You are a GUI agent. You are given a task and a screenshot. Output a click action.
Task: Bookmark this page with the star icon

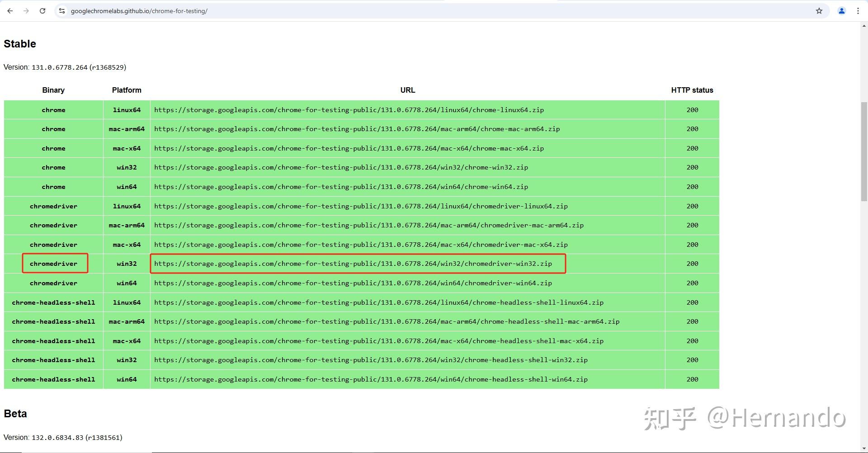pos(819,11)
